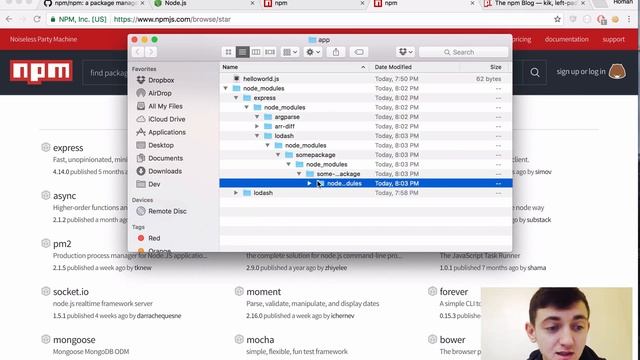Reload the npmjs.com page

pyautogui.click(x=37, y=19)
